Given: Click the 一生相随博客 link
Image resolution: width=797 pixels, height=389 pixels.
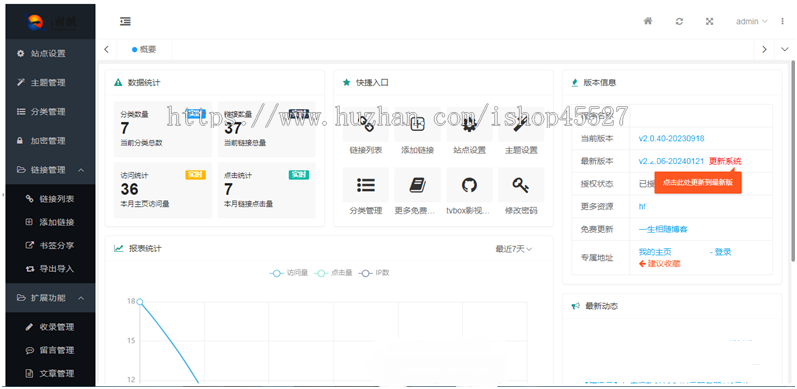Looking at the screenshot, I should (x=663, y=229).
